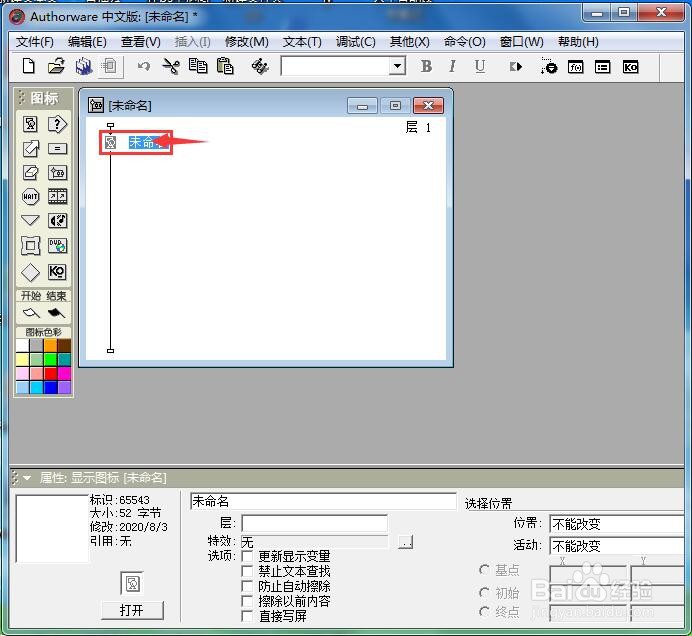The width and height of the screenshot is (692, 636).
Task: Create a new file from the toolbar
Action: [29, 66]
